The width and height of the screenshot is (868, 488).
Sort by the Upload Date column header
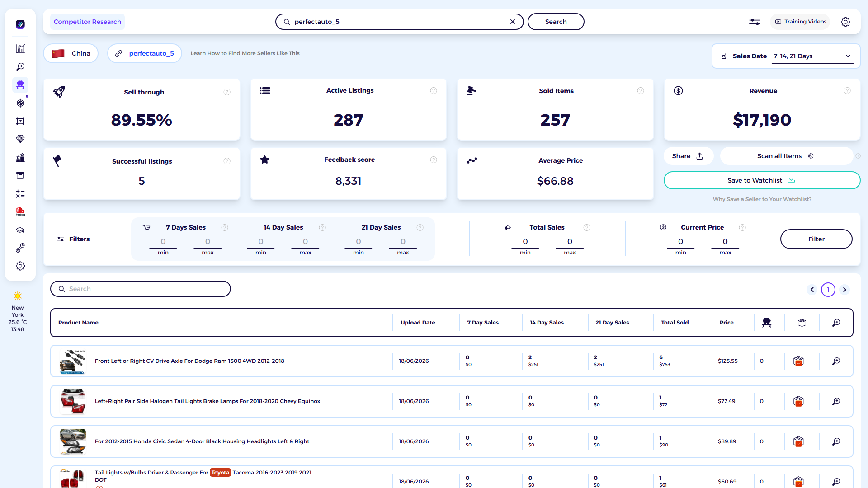pos(418,323)
